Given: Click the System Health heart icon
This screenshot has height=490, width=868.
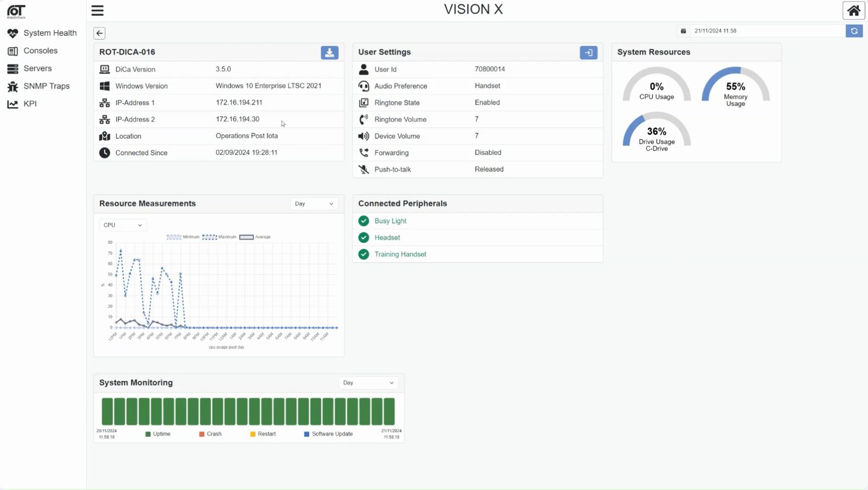Looking at the screenshot, I should click(12, 33).
